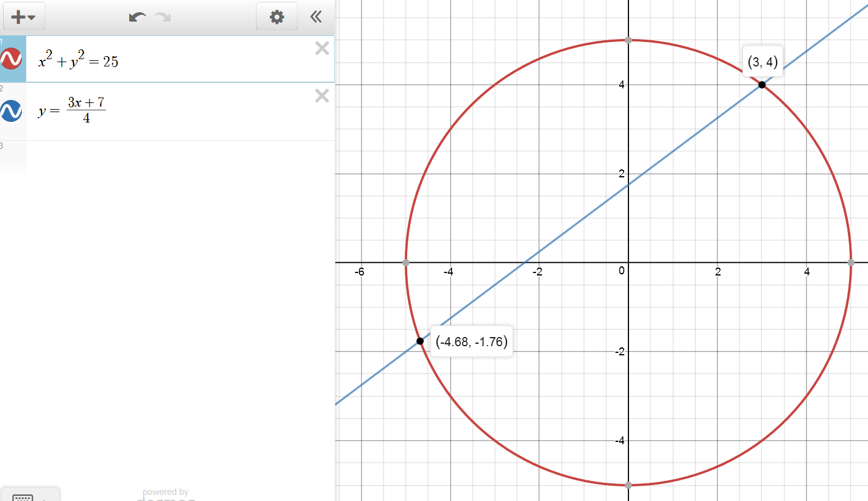Delete the y=(3x+7)/4 expression

pyautogui.click(x=322, y=96)
